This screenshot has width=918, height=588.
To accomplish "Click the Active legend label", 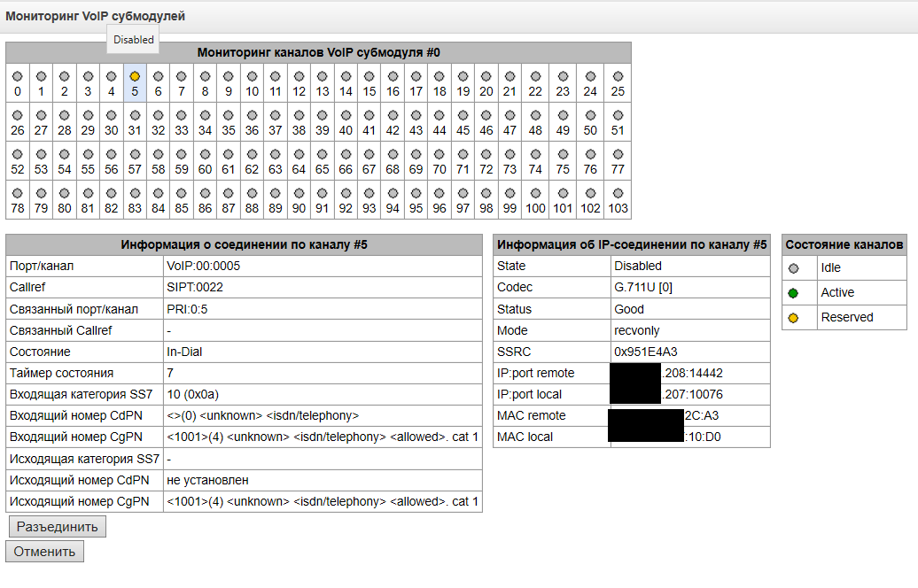I will (837, 292).
